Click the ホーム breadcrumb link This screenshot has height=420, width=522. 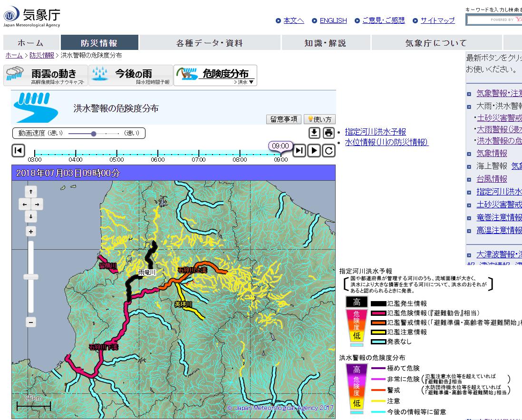(x=14, y=55)
